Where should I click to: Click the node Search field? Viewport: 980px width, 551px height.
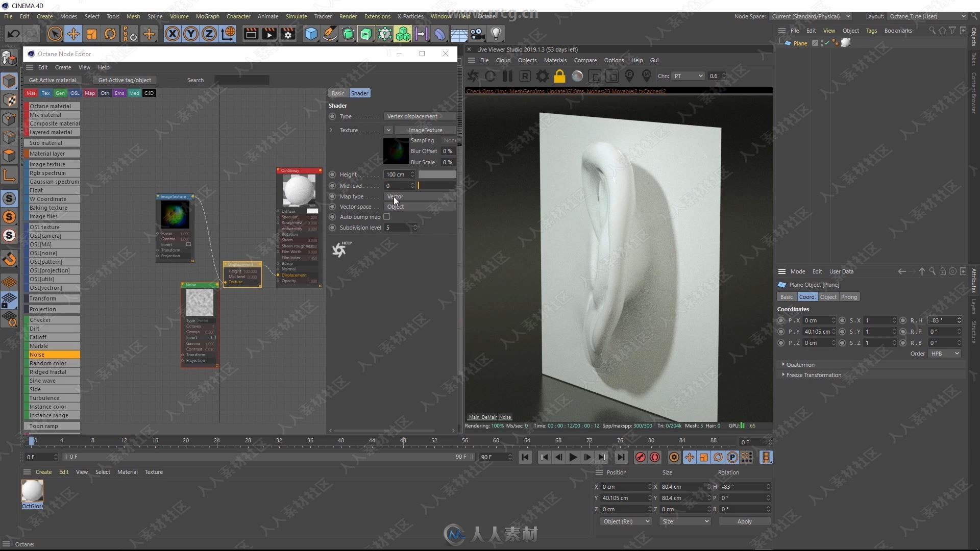coord(241,80)
